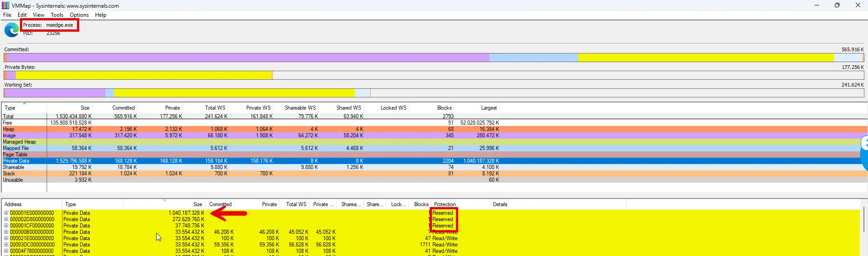Click the 52.028.025.792 K largest free value
Image resolution: width=868 pixels, height=256 pixels.
480,123
